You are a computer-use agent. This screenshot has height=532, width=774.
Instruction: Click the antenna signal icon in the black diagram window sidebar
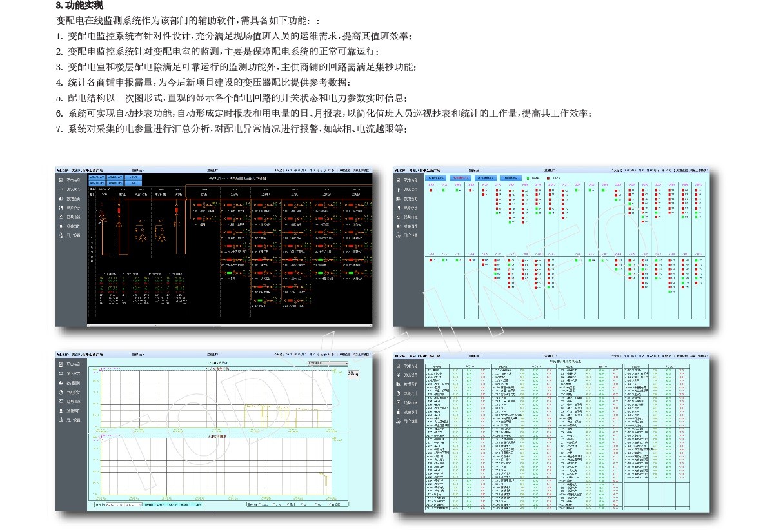click(x=61, y=190)
